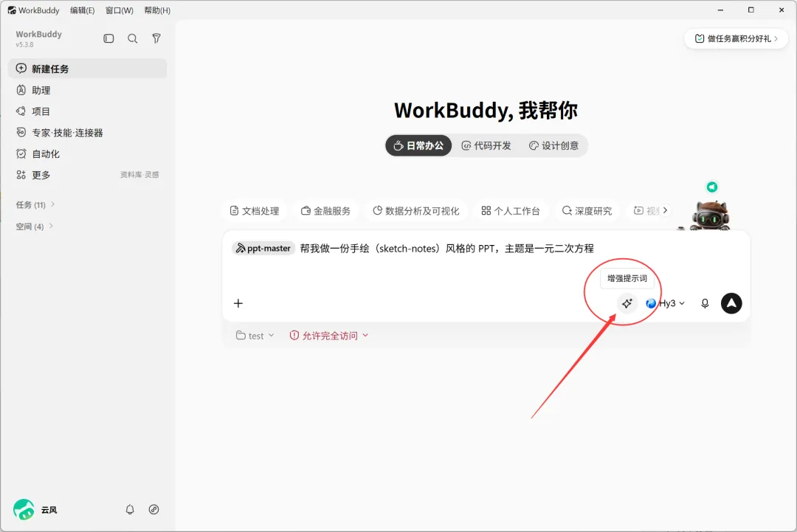Start a new task via 新建任务
797x532 pixels.
click(x=87, y=69)
